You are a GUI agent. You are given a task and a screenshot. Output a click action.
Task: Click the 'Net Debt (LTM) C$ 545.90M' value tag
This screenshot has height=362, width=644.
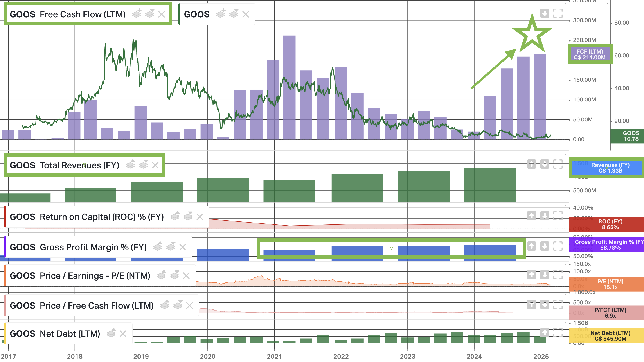pyautogui.click(x=606, y=336)
